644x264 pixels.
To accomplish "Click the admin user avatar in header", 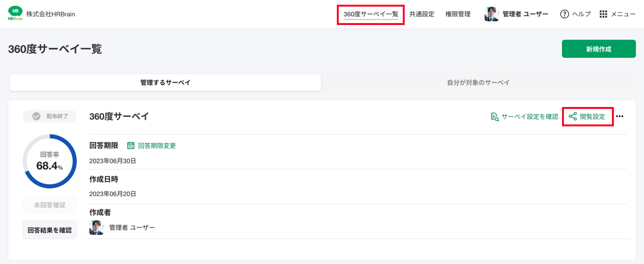I will point(491,14).
